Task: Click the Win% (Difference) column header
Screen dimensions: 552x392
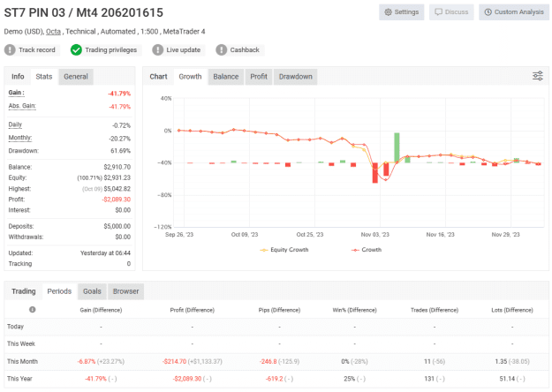Action: coord(354,310)
